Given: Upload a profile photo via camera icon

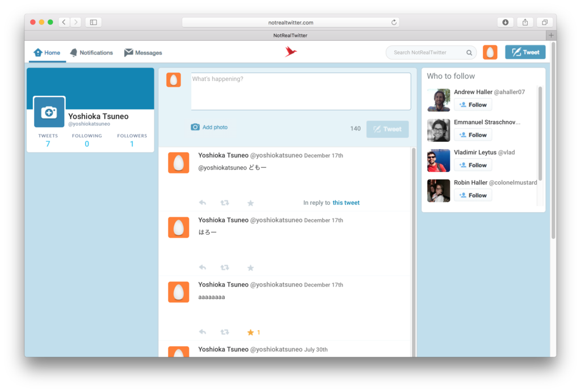Looking at the screenshot, I should point(49,112).
